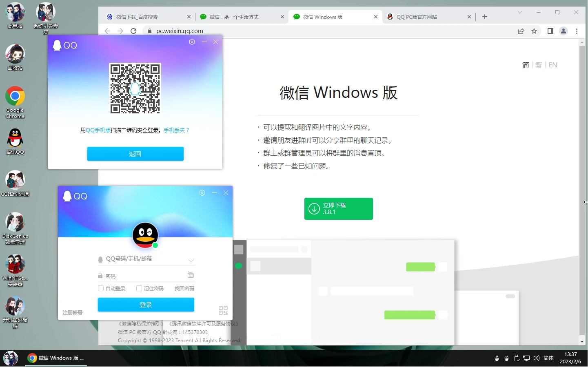The width and height of the screenshot is (588, 367).
Task: Open Chrome taskbar item 微信 Windows 版
Action: [x=56, y=358]
